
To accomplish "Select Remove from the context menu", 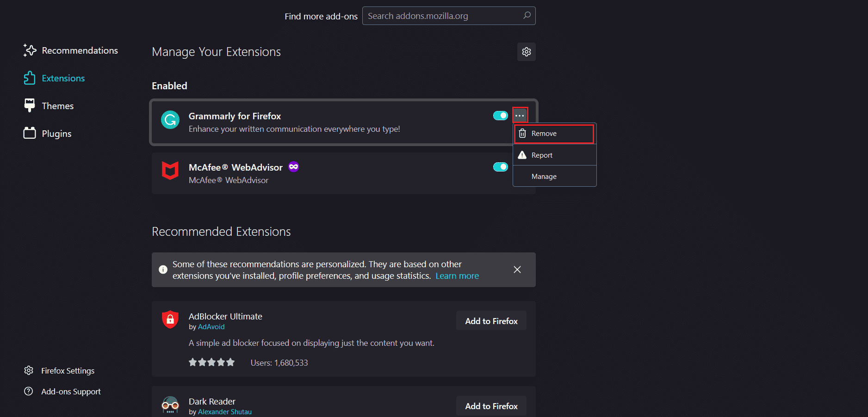I will (x=554, y=134).
